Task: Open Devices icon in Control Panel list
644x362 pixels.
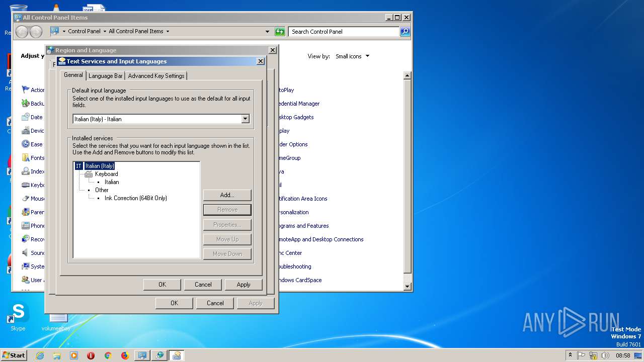Action: click(26, 130)
